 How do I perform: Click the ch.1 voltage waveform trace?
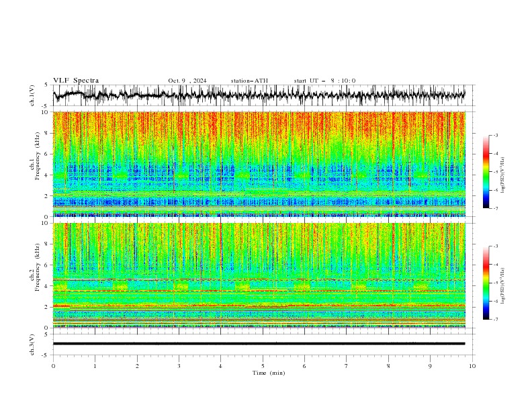point(259,95)
